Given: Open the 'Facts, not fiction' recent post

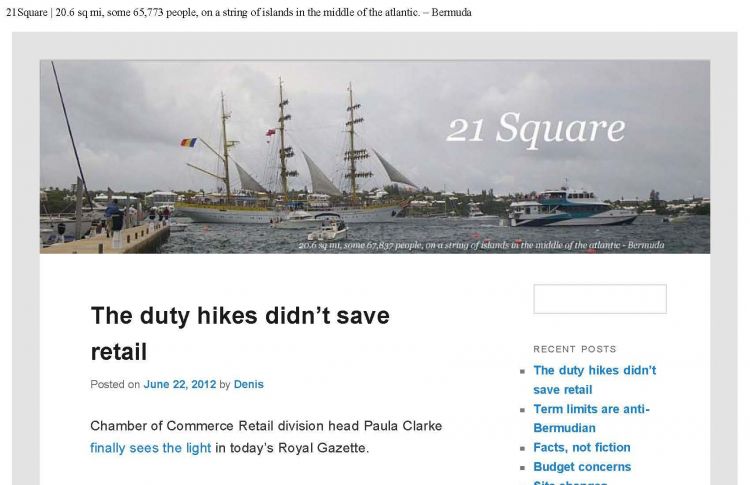Looking at the screenshot, I should tap(582, 448).
